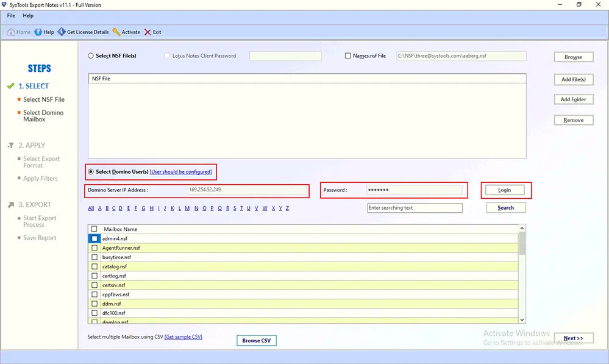
Task: Toggle the Lotus Notes Client Password checkbox
Action: (167, 55)
